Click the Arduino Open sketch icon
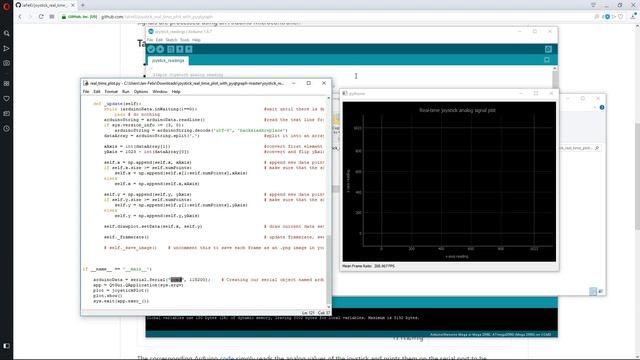The width and height of the screenshot is (640, 360). click(180, 49)
